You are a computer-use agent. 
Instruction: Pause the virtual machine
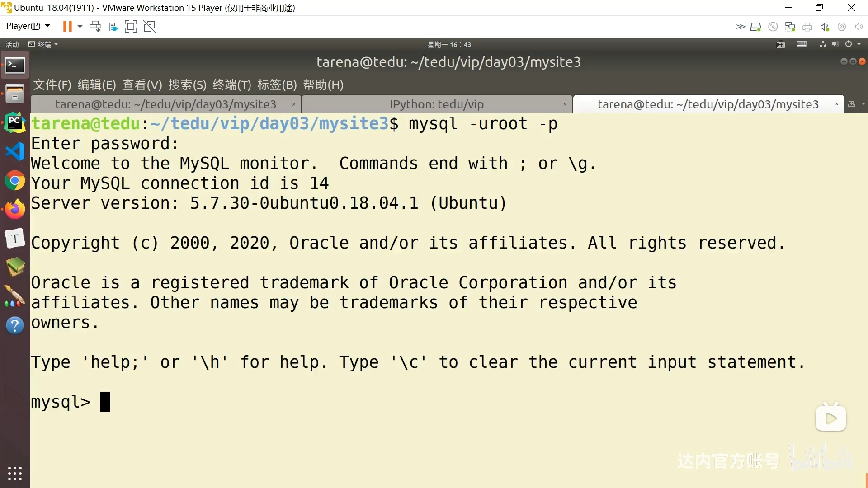pyautogui.click(x=67, y=27)
